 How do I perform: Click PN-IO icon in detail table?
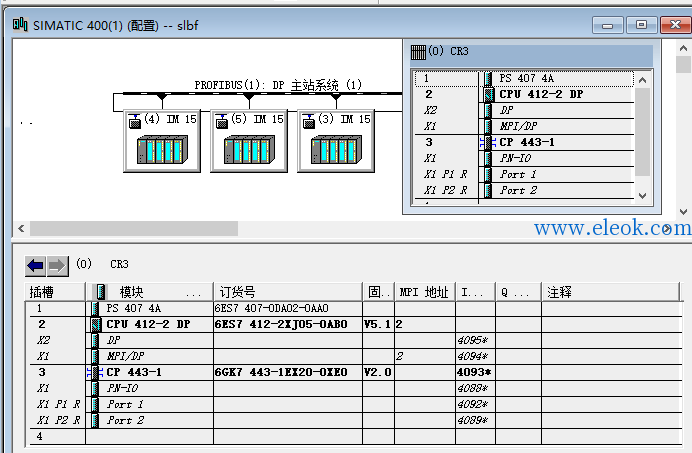pos(95,388)
